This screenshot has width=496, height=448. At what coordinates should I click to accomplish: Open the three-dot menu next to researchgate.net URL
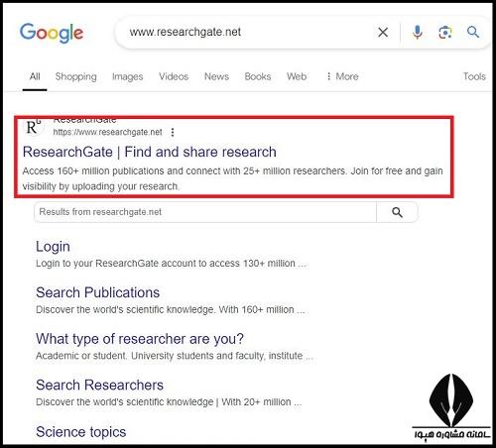point(173,133)
